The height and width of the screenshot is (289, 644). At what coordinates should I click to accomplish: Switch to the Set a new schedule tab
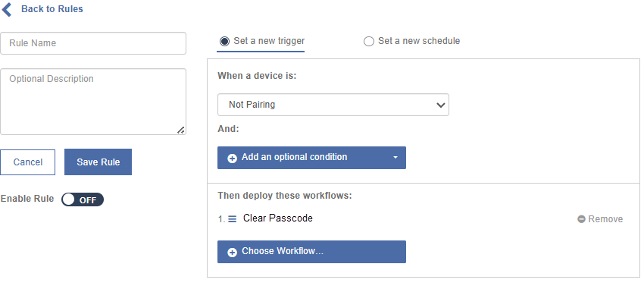(x=411, y=41)
